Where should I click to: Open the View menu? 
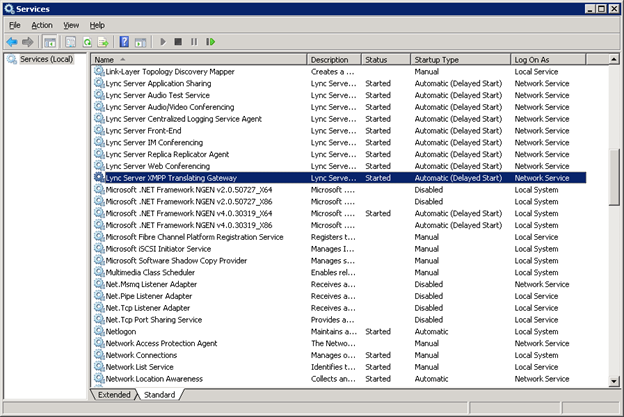coord(71,24)
